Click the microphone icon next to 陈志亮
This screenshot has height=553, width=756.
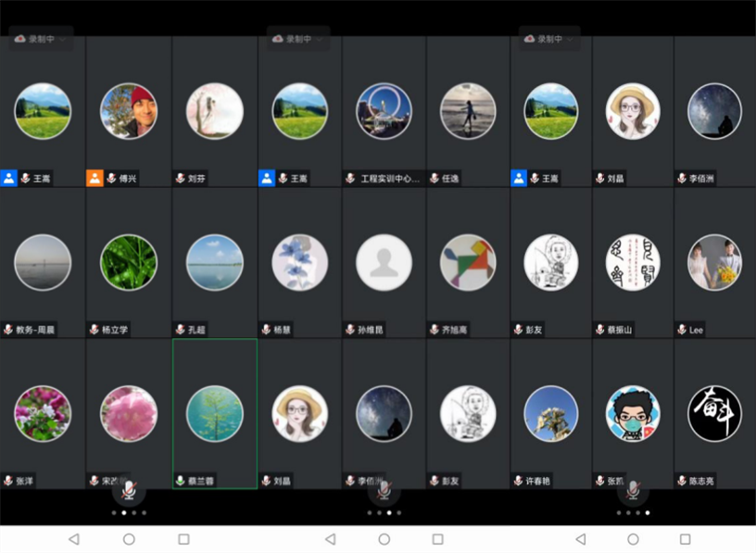[681, 481]
